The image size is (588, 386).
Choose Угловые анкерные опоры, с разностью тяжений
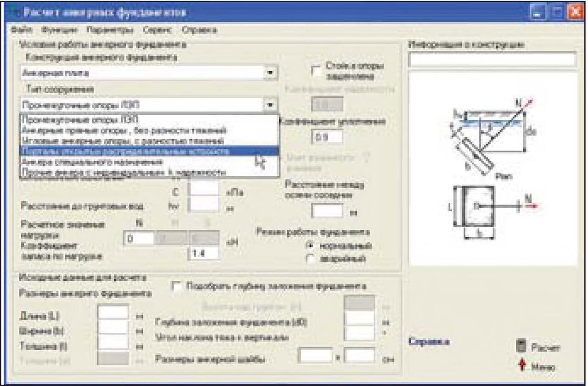pyautogui.click(x=149, y=140)
